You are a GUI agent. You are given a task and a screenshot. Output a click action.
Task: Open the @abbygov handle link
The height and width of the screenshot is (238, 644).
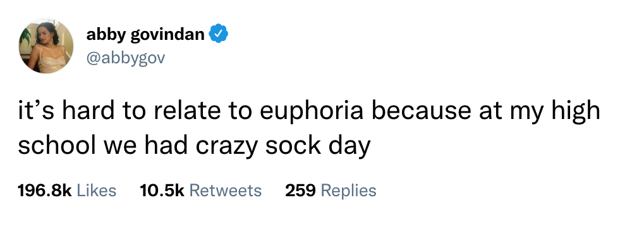[125, 58]
